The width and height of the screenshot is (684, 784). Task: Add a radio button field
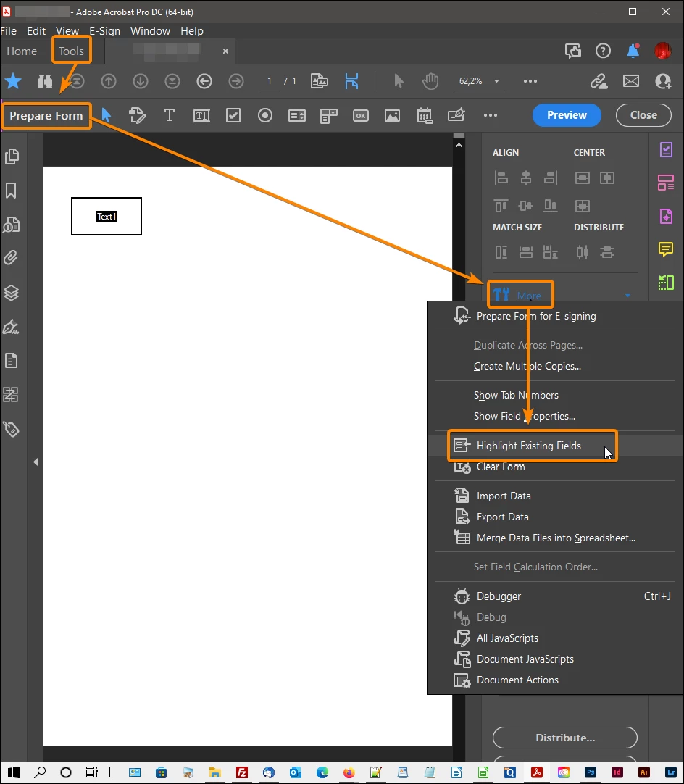point(265,115)
